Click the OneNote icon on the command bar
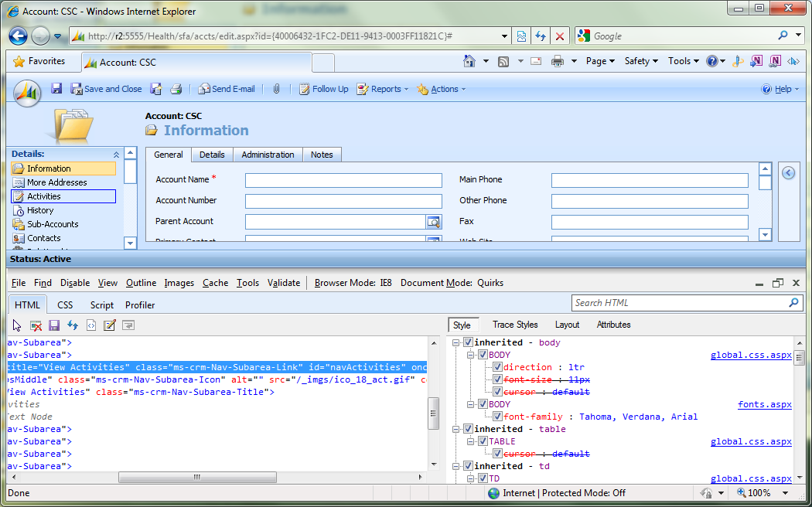Viewport: 812px width, 507px height. tap(756, 60)
